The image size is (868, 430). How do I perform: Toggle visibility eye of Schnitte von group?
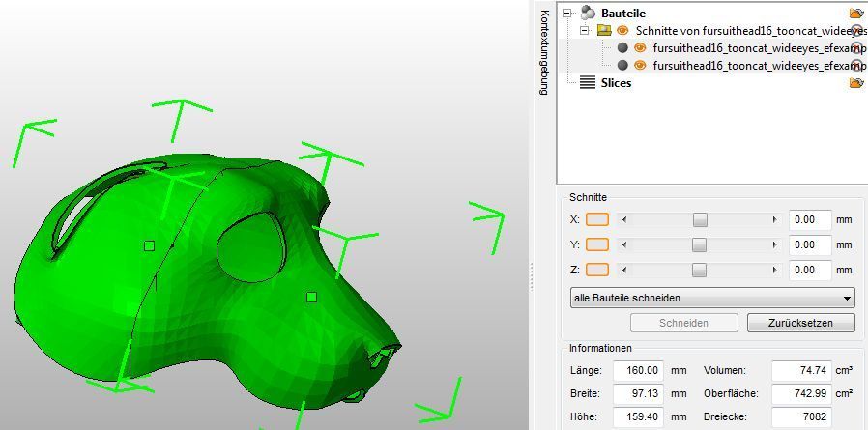(x=622, y=31)
